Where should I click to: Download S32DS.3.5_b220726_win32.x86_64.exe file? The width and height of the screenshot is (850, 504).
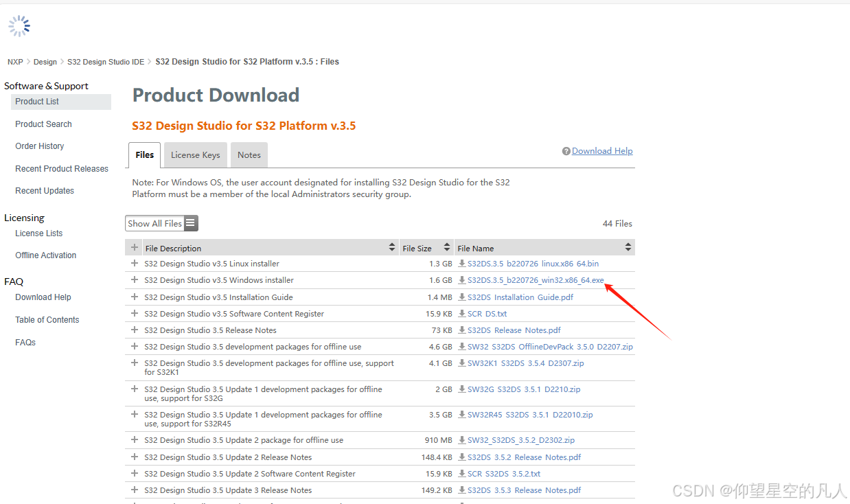(536, 280)
